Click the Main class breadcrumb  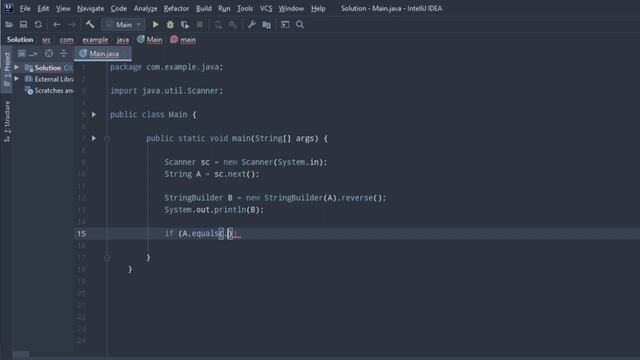pyautogui.click(x=150, y=40)
